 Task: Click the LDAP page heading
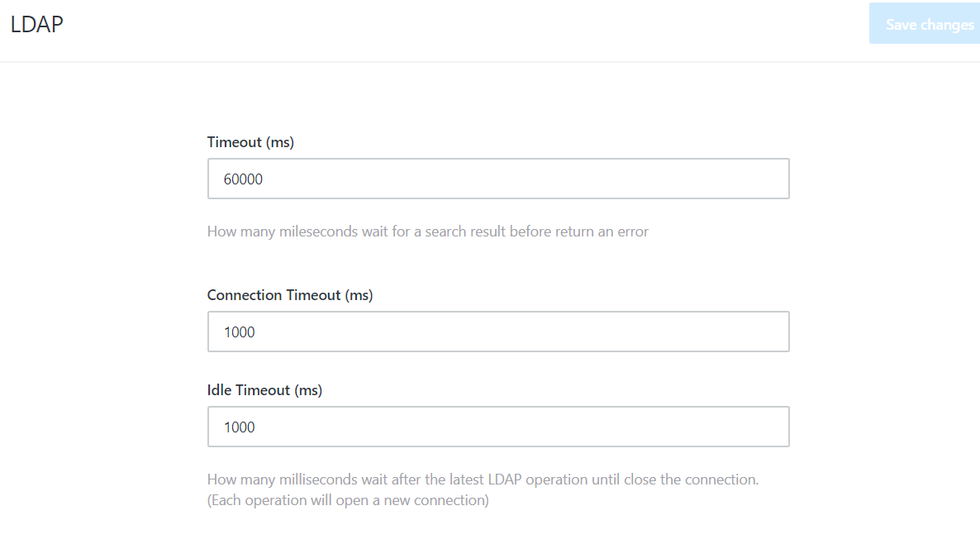(36, 24)
